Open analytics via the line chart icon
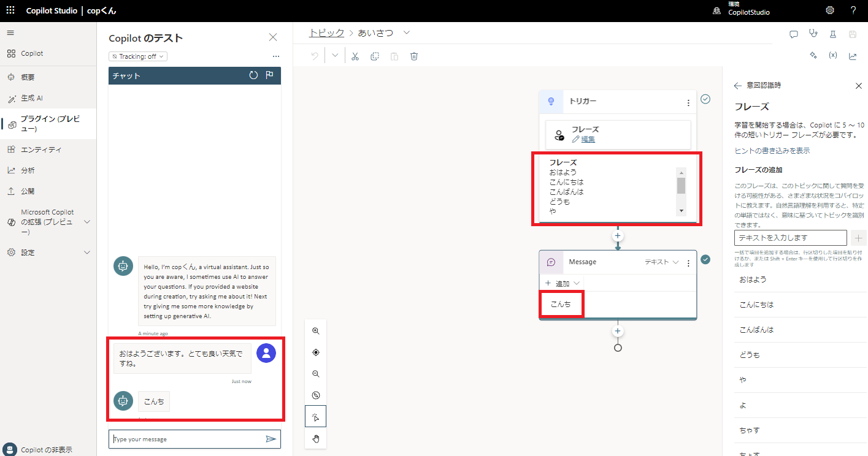 (x=853, y=55)
